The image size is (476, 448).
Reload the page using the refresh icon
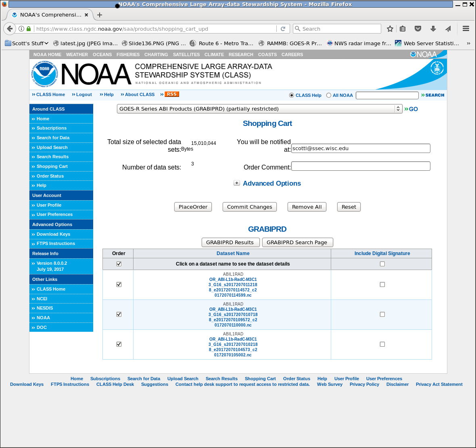[283, 29]
